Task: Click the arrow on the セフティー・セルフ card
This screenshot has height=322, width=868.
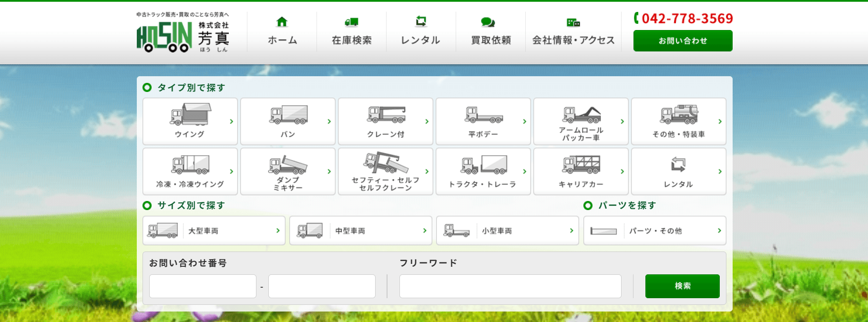Action: (x=427, y=171)
